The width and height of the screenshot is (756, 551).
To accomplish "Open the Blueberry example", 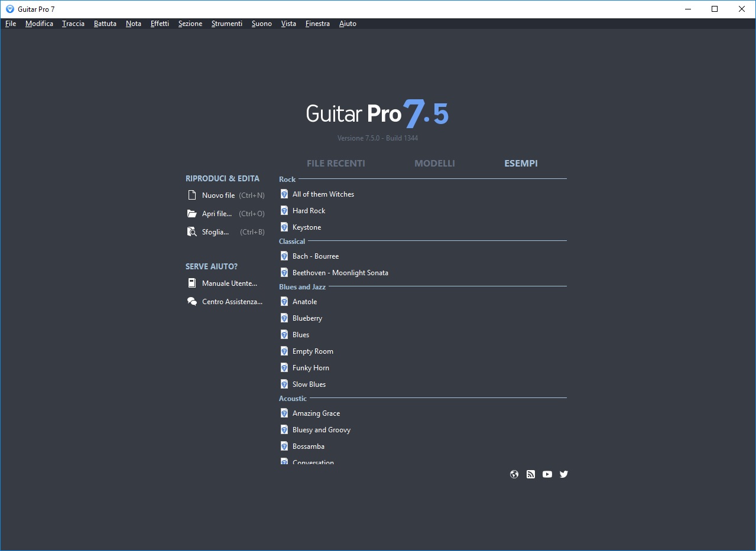I will click(307, 318).
